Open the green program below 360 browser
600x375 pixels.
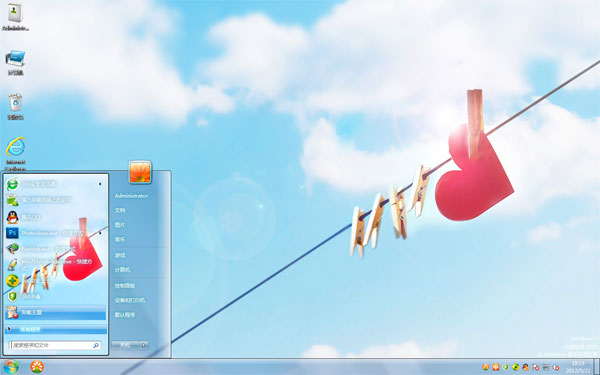tap(56, 200)
